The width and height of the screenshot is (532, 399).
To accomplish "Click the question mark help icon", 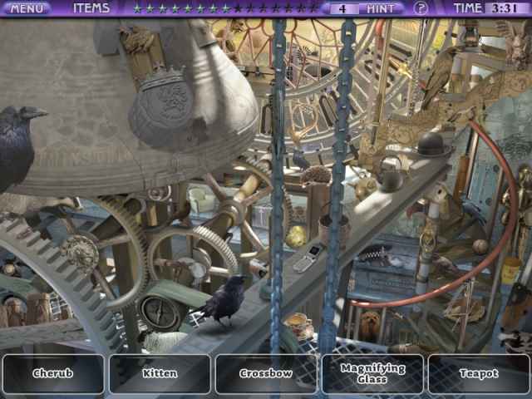I will coord(421,8).
